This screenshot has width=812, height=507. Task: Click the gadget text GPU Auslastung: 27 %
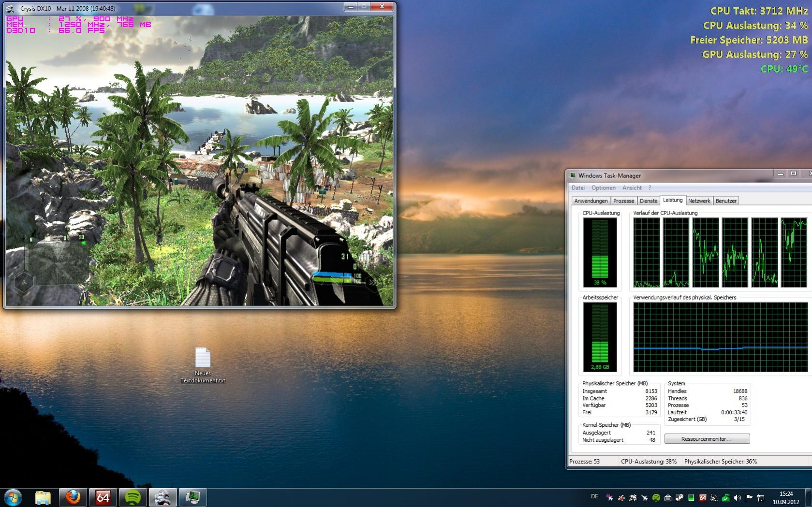(755, 54)
